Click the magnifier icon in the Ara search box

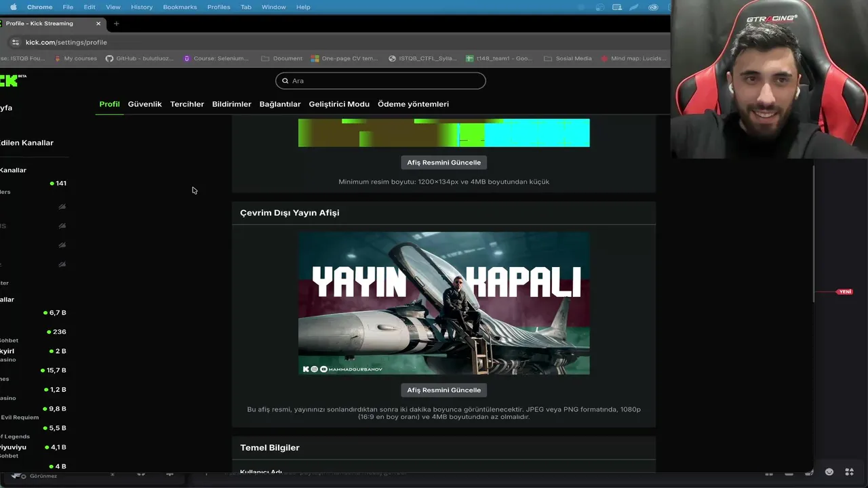(285, 81)
